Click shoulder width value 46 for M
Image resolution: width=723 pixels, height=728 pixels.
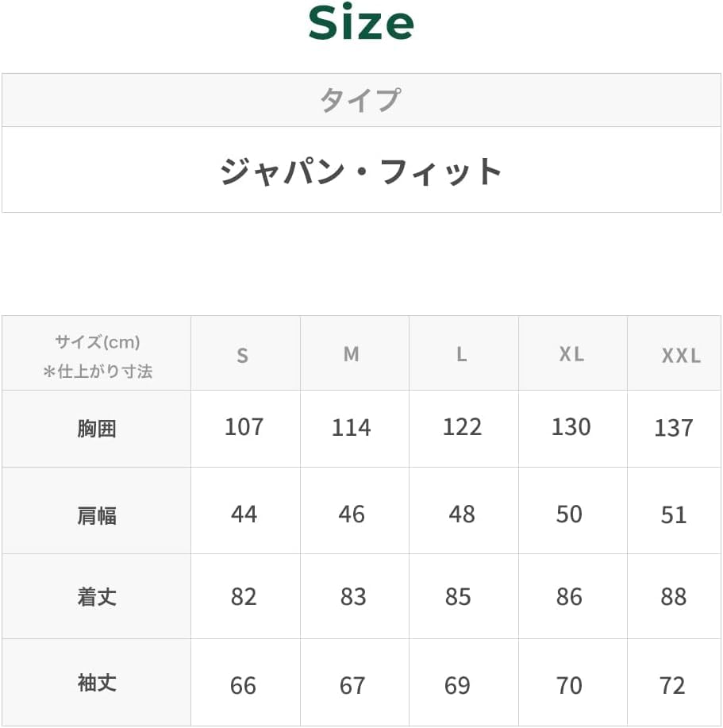pyautogui.click(x=352, y=514)
